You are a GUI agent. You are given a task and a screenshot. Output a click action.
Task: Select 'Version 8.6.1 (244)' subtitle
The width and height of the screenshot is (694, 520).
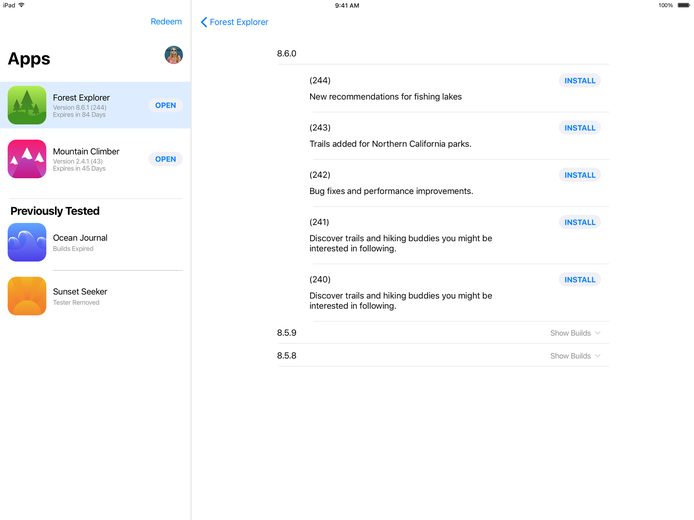[80, 108]
